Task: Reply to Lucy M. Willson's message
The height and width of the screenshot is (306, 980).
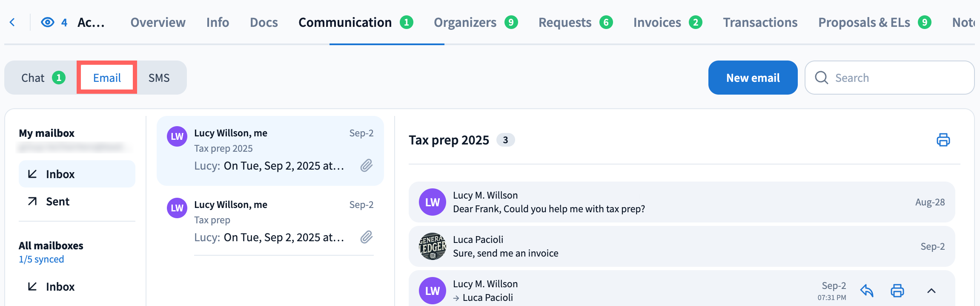Action: click(867, 291)
